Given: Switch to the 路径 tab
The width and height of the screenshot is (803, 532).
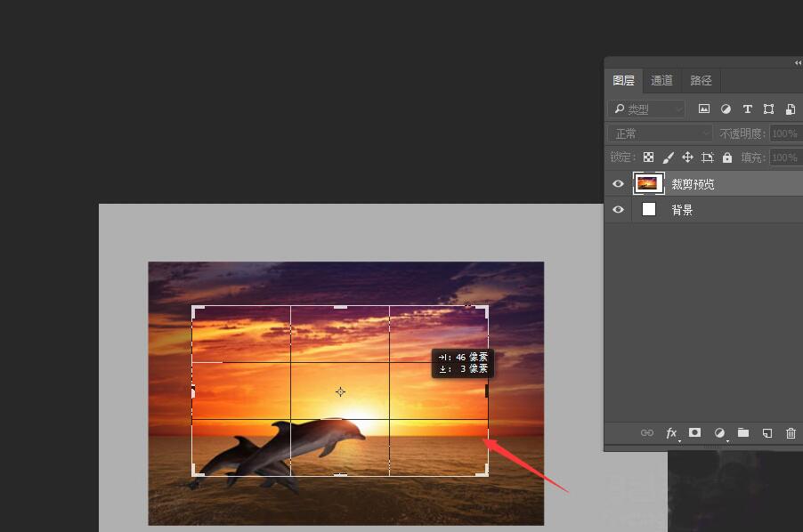Looking at the screenshot, I should tap(701, 81).
